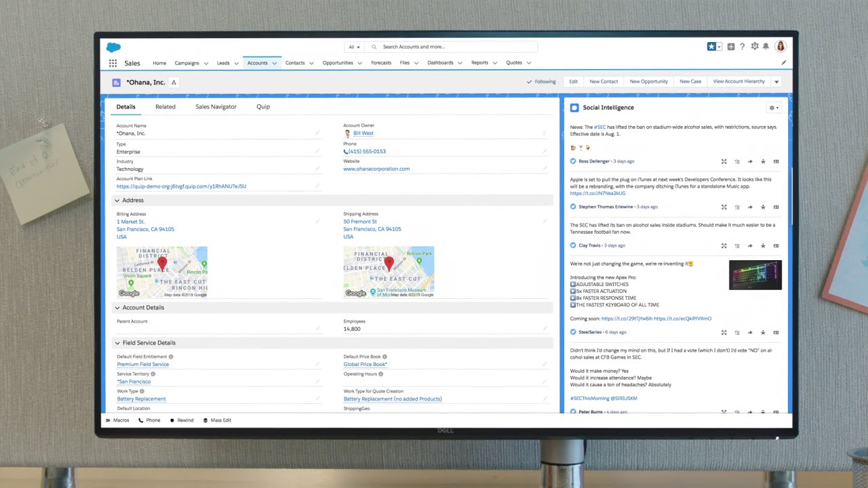Open the search scope All dropdown
868x488 pixels.
pos(354,47)
